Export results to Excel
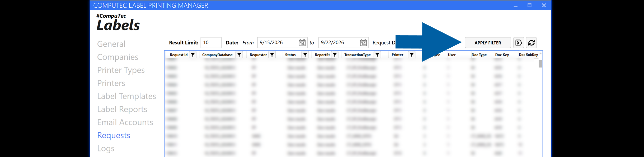The height and width of the screenshot is (157, 644). (x=519, y=43)
